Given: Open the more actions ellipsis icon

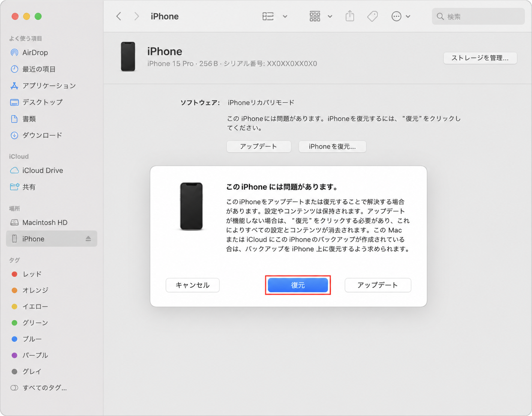Looking at the screenshot, I should click(x=396, y=16).
